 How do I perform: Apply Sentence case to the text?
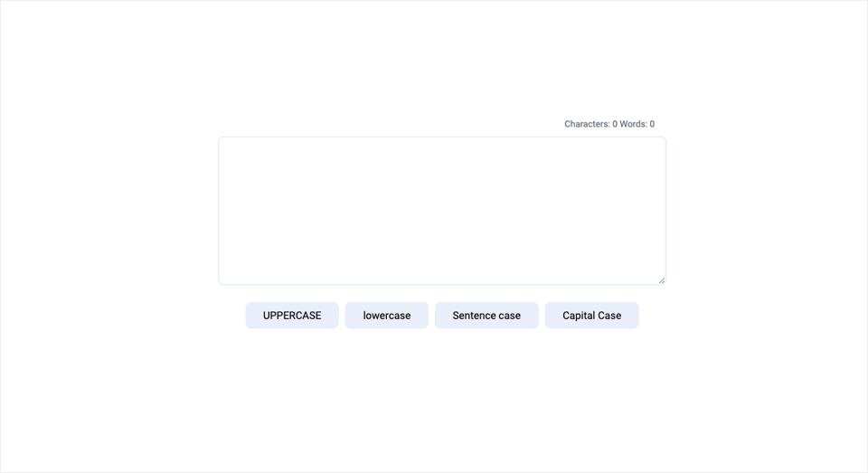pyautogui.click(x=486, y=315)
